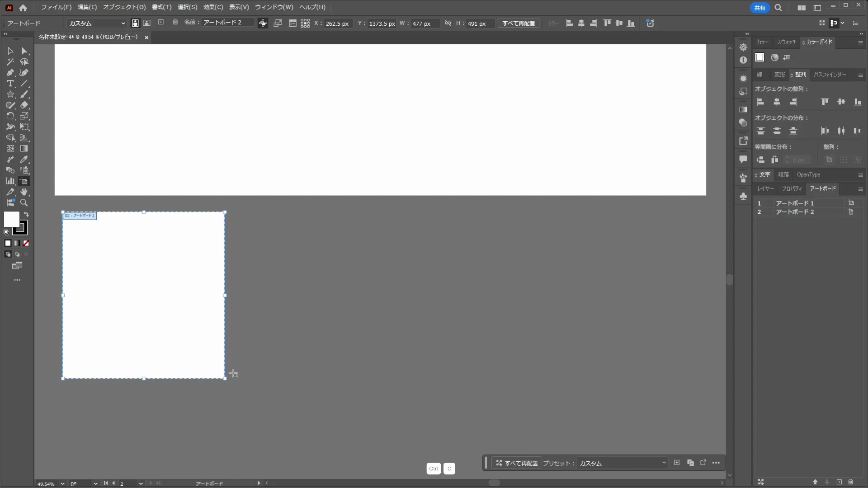Set fill to None mode

point(26,243)
